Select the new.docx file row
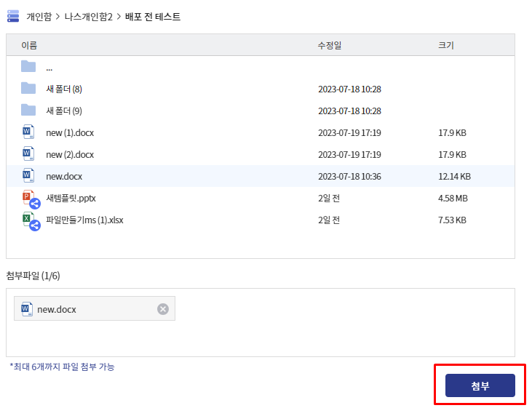The width and height of the screenshot is (532, 408). pyautogui.click(x=64, y=176)
